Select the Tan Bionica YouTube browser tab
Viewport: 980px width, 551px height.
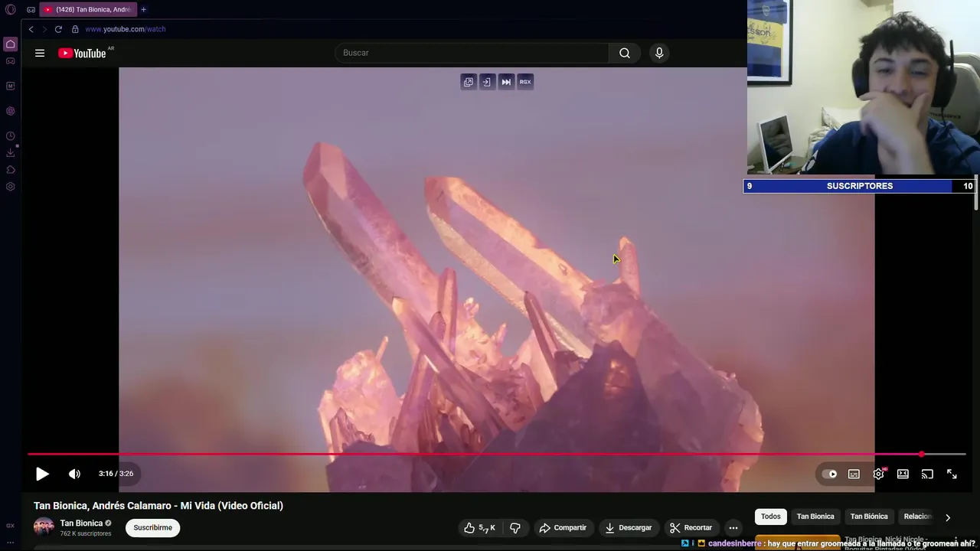click(x=88, y=9)
